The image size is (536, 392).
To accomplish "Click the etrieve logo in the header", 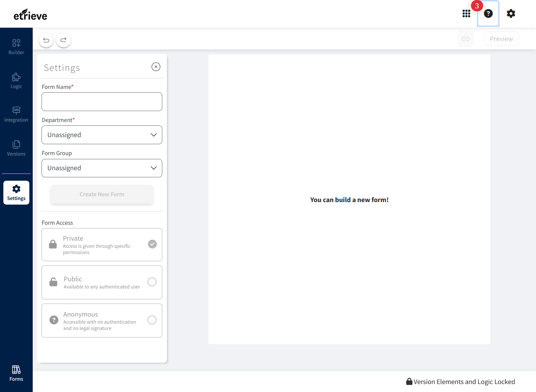I will (30, 14).
